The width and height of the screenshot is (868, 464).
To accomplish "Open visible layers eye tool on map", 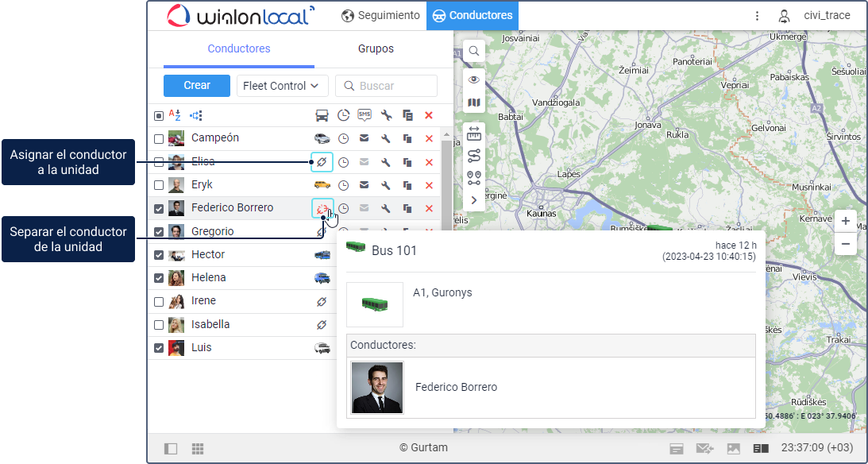I will pos(474,79).
